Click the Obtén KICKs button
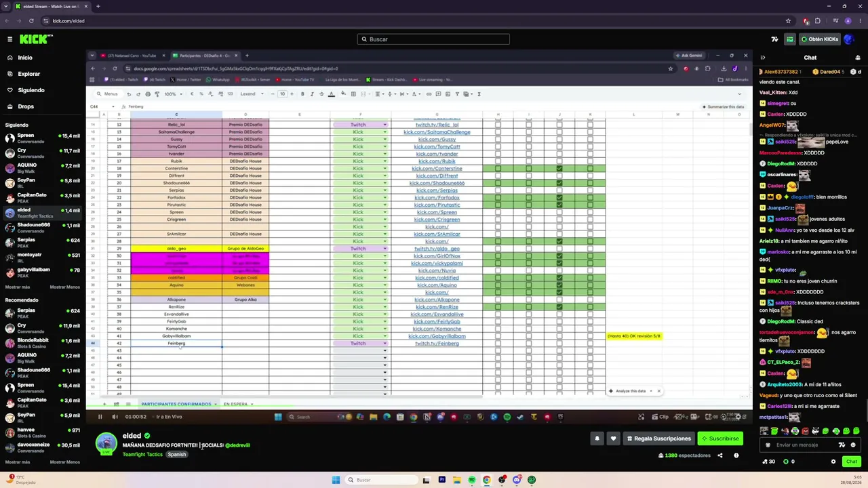Image resolution: width=868 pixels, height=488 pixels. (820, 39)
